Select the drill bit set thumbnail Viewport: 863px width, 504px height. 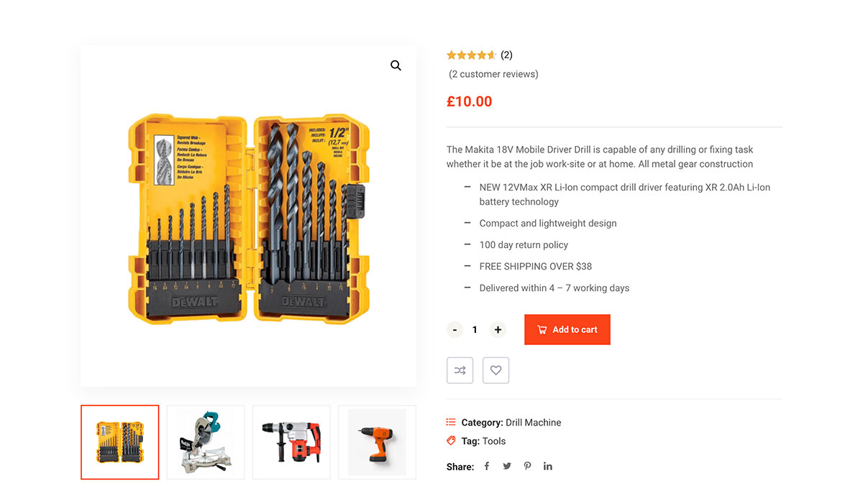[119, 442]
